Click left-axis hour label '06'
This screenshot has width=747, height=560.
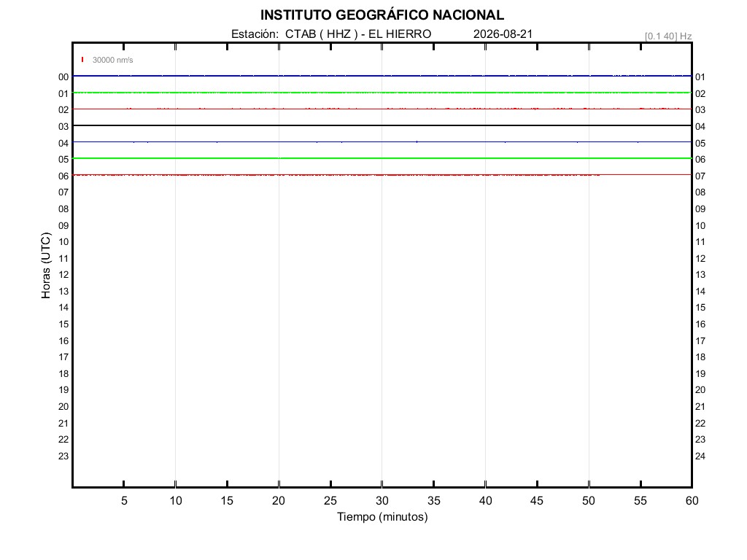pos(63,176)
